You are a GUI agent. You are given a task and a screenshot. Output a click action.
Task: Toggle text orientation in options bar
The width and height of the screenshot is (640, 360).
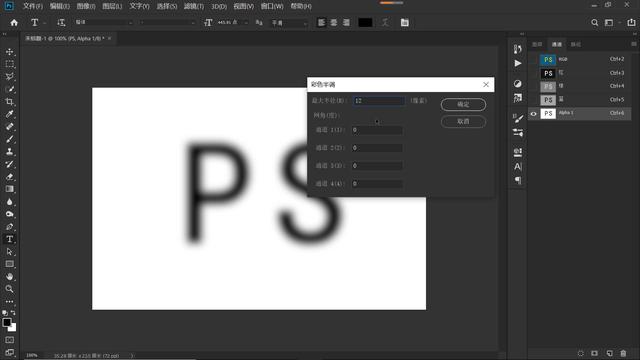(x=61, y=22)
